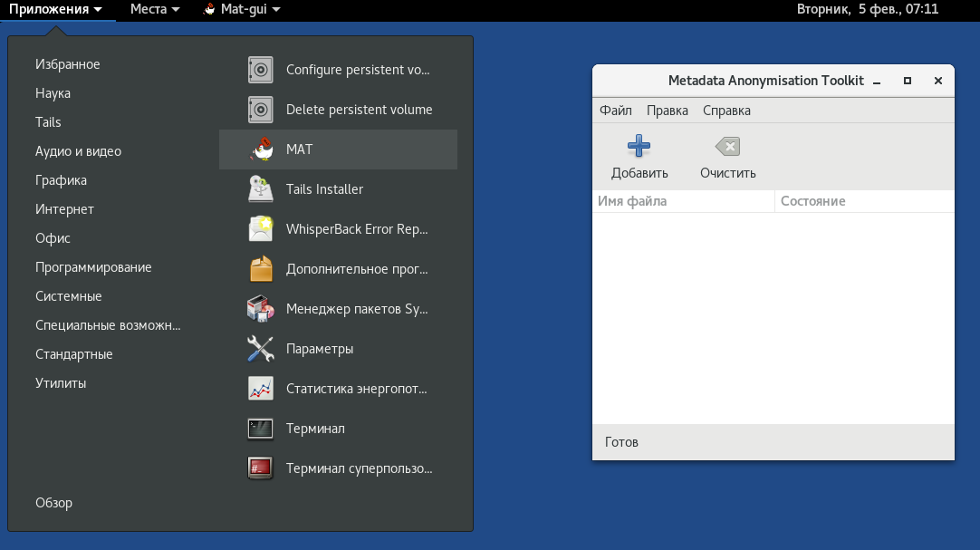Expand the Приложения dropdown
Image resolution: width=980 pixels, height=550 pixels.
(55, 9)
